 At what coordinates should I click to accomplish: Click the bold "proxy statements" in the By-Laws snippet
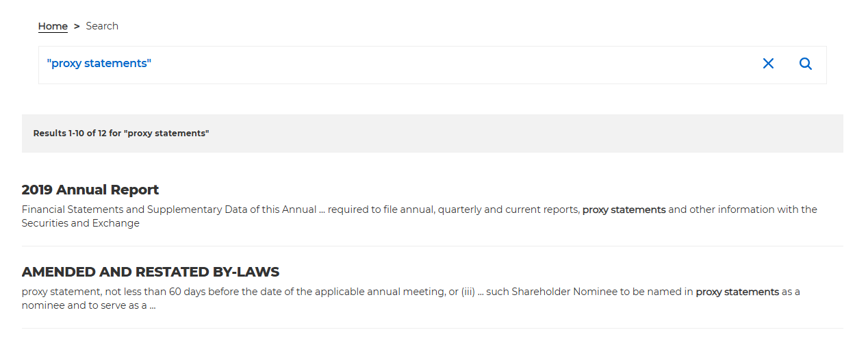737,292
